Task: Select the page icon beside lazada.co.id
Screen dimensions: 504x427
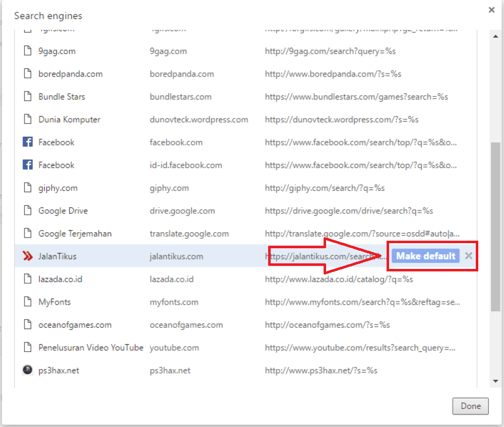Action: click(28, 278)
